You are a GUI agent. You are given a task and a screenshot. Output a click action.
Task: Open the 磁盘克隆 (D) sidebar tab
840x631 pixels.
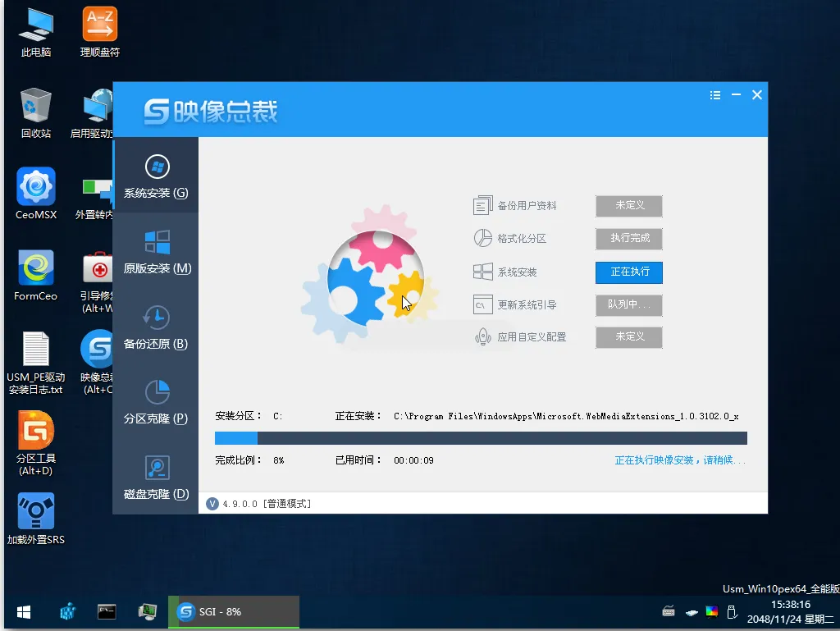(156, 477)
